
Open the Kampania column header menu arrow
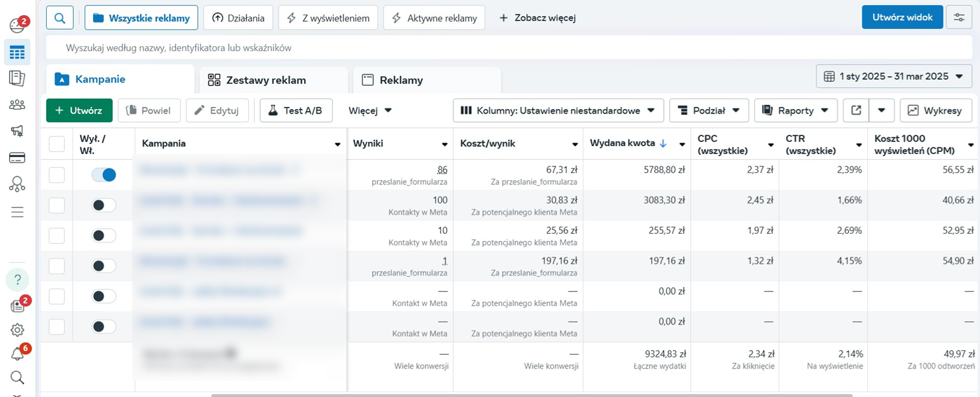[x=337, y=145]
